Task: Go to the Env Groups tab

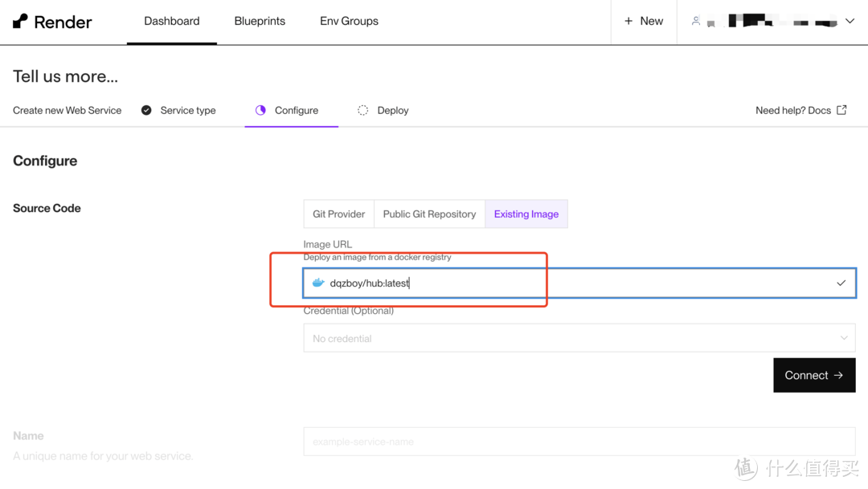Action: click(349, 22)
